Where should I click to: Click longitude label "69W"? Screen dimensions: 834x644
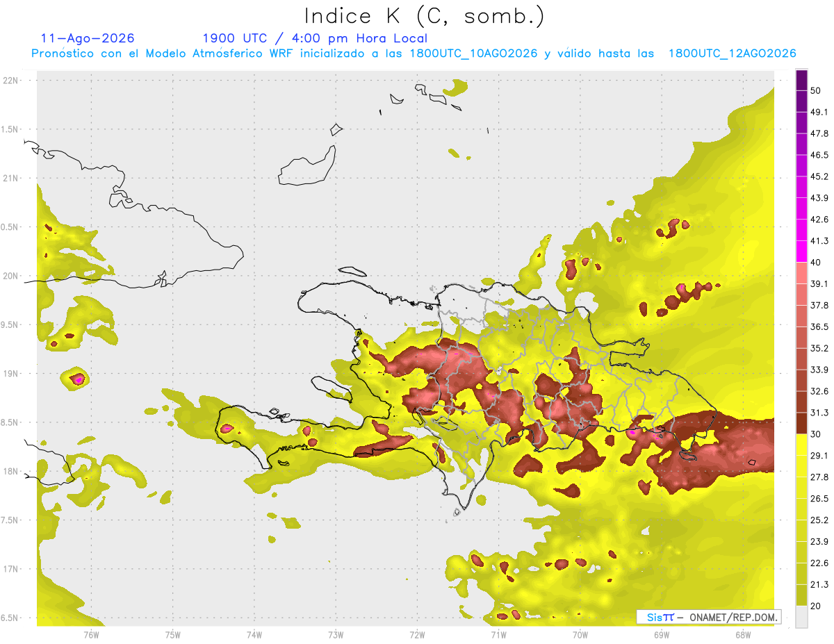(x=661, y=634)
